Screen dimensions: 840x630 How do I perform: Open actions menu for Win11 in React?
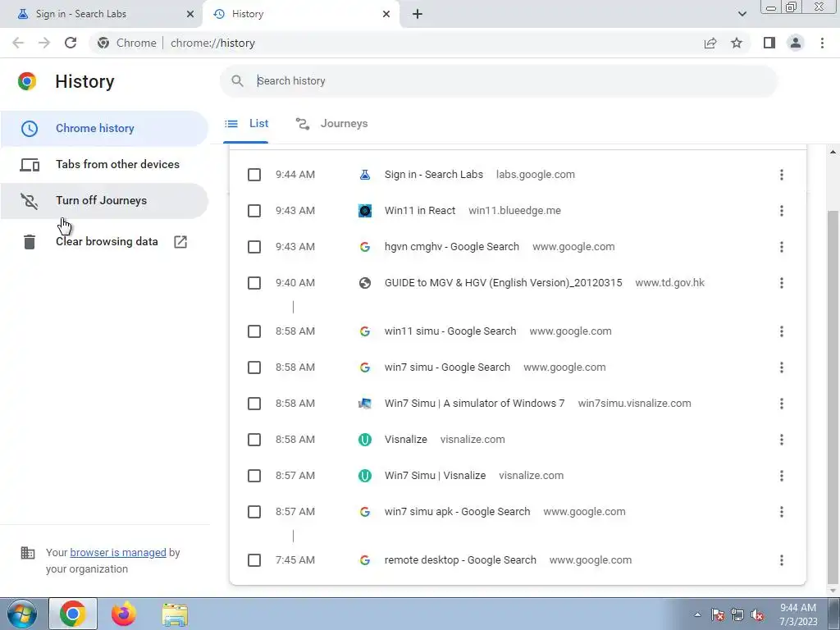tap(782, 211)
